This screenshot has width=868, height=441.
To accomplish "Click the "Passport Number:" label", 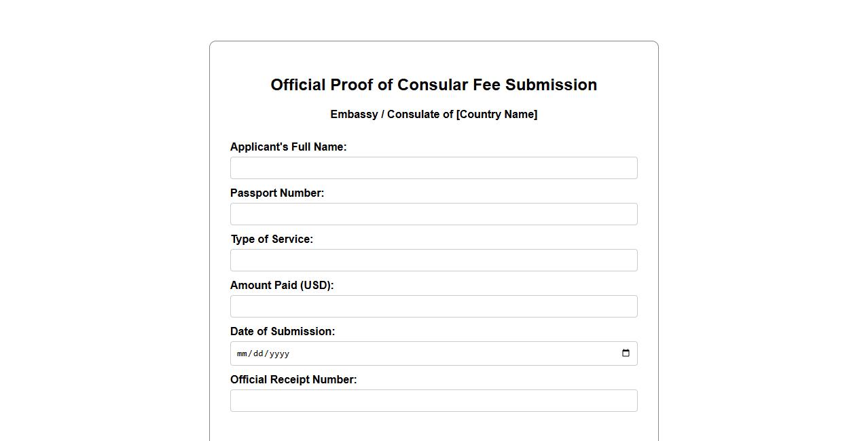I will [x=277, y=193].
